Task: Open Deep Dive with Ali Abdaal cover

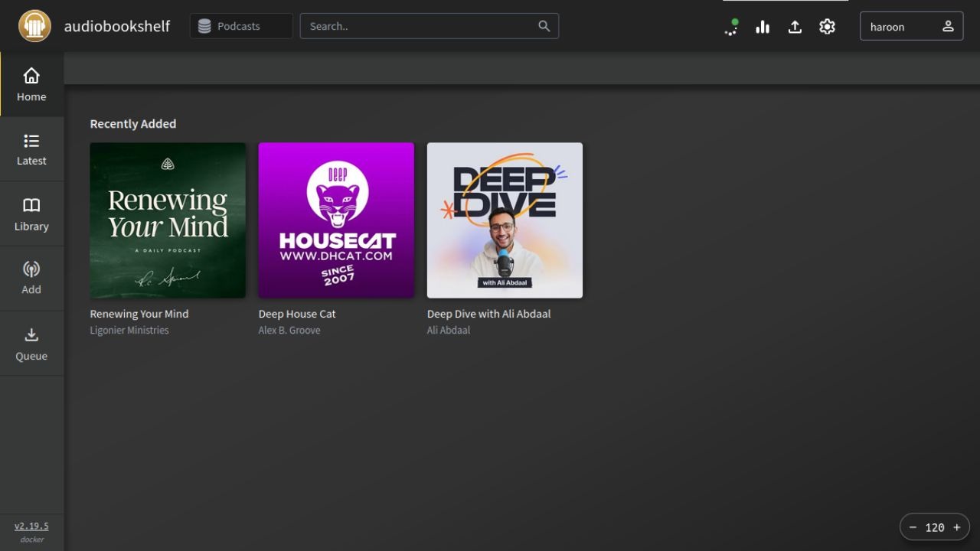Action: click(505, 220)
